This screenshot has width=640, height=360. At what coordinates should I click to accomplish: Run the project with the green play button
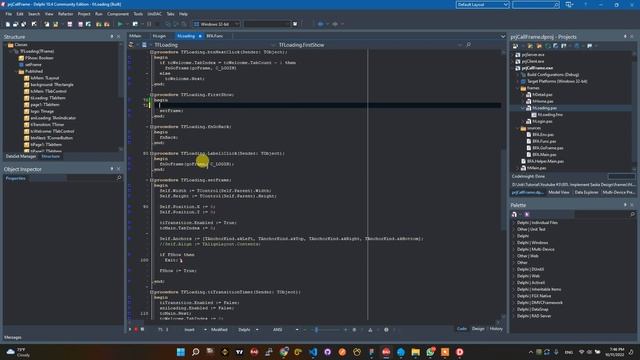[x=120, y=24]
